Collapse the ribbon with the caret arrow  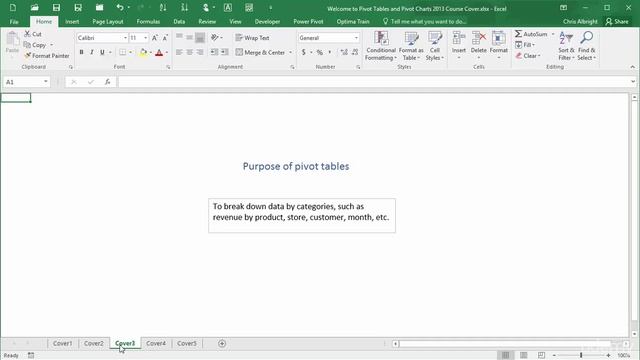(632, 67)
